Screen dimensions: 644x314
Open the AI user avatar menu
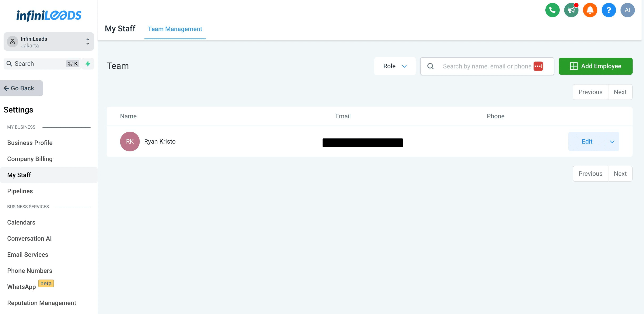627,10
